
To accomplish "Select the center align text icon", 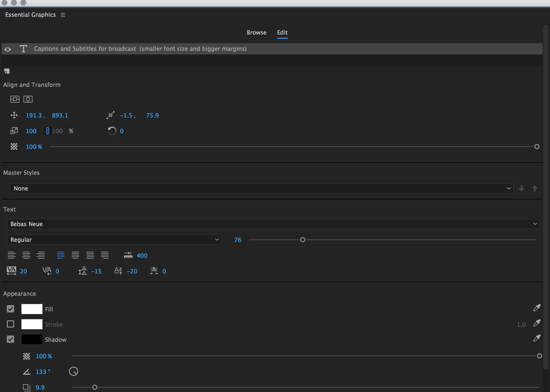I will 26,255.
